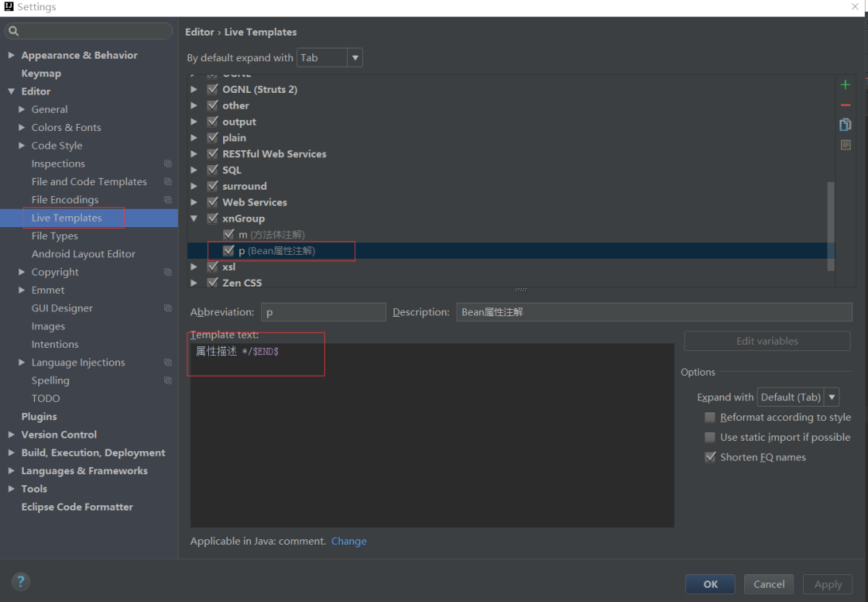Expand the Version Control settings section
This screenshot has height=602, width=868.
[11, 434]
